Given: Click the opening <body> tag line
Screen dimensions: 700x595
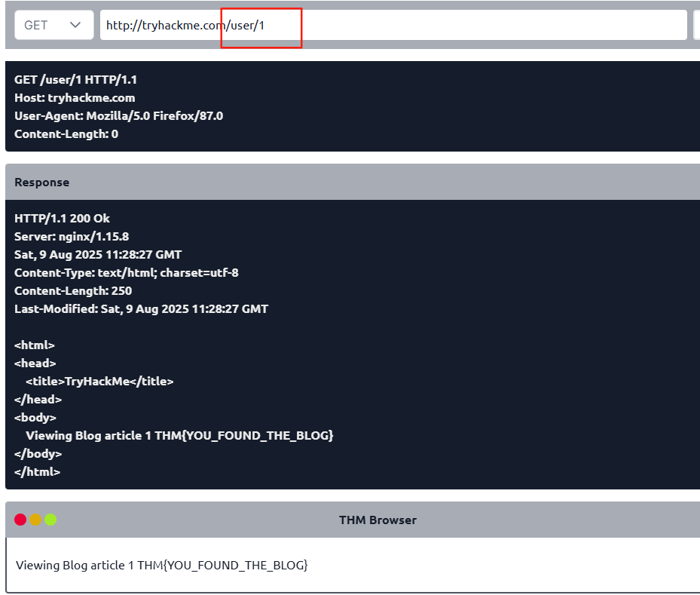Looking at the screenshot, I should (x=35, y=418).
